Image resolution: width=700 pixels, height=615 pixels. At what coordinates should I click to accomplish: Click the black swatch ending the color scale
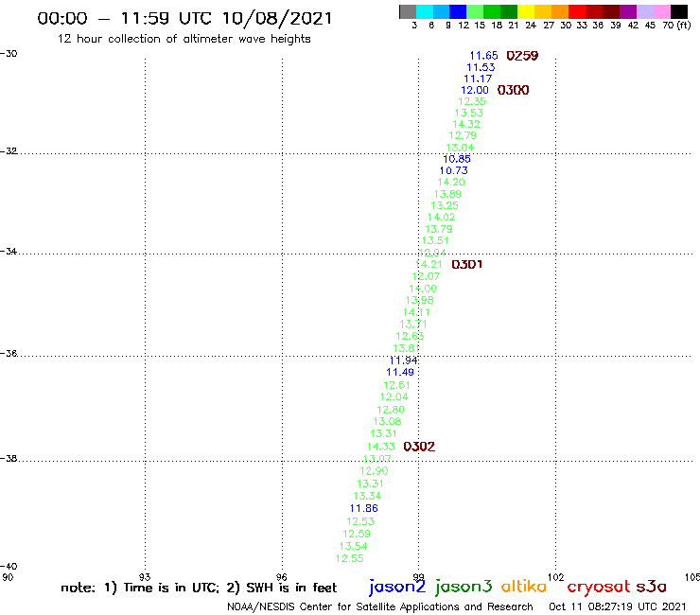click(679, 11)
